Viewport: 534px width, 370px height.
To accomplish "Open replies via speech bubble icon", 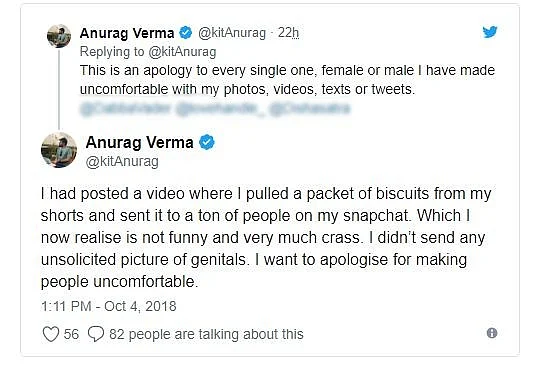I will tap(96, 334).
